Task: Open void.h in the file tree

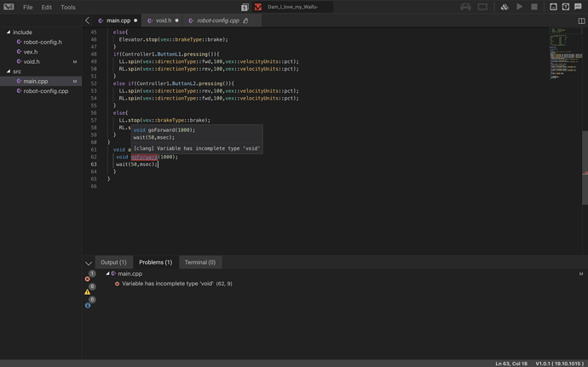Action: click(x=41, y=61)
